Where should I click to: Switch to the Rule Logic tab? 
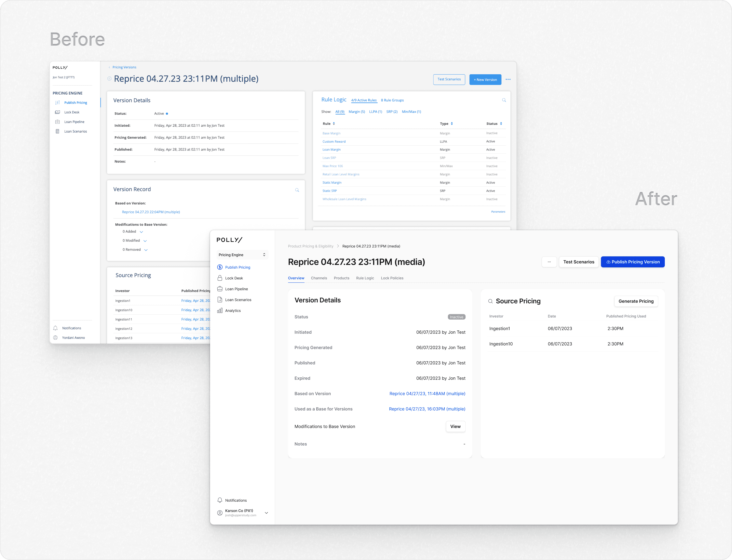(365, 278)
